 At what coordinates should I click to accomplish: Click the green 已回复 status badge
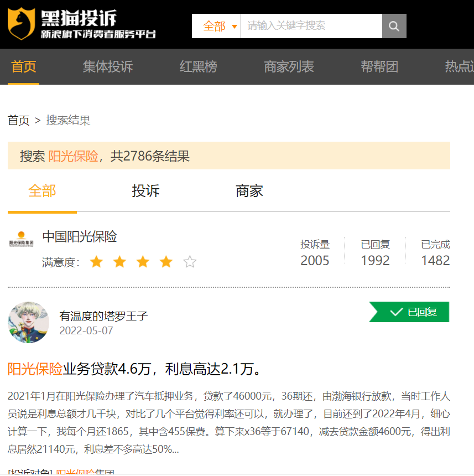409,312
